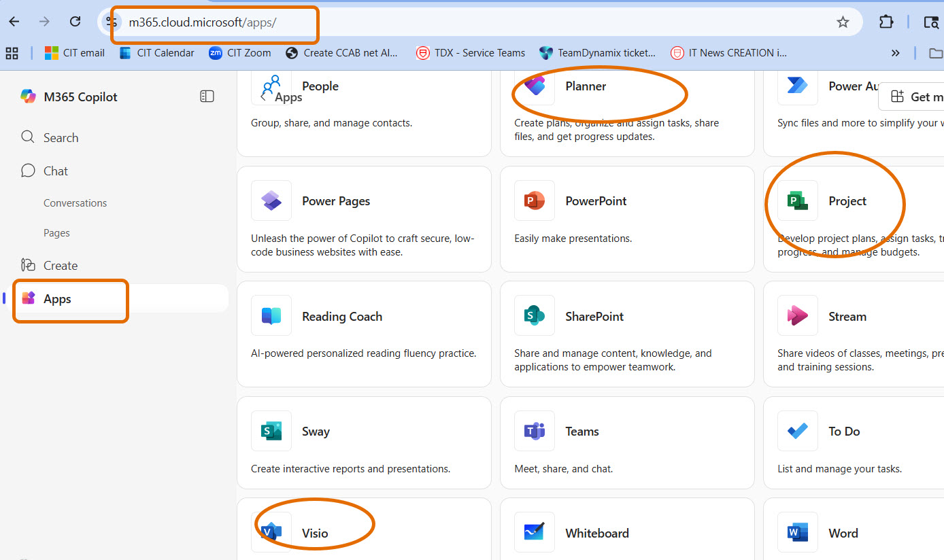Viewport: 944px width, 560px height.
Task: Click the Whiteboard app icon
Action: pos(535,532)
